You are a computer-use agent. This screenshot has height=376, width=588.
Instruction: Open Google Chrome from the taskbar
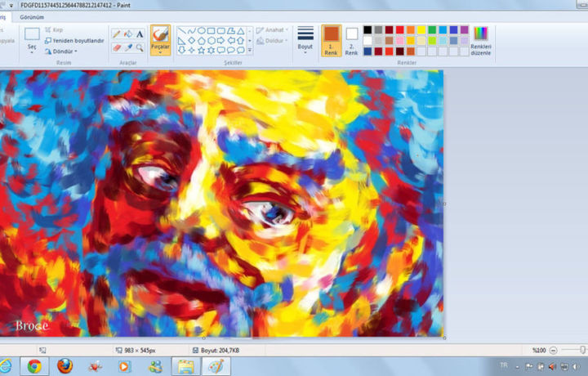[34, 366]
